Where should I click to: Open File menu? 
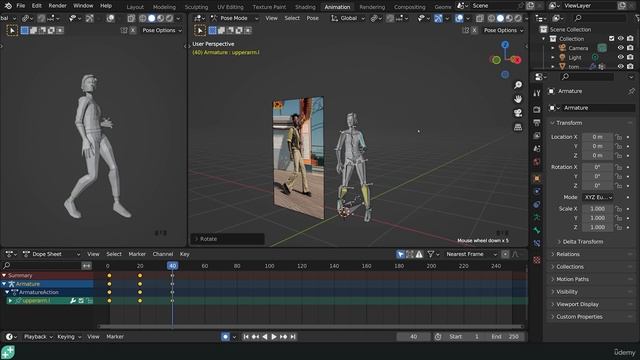(20, 6)
